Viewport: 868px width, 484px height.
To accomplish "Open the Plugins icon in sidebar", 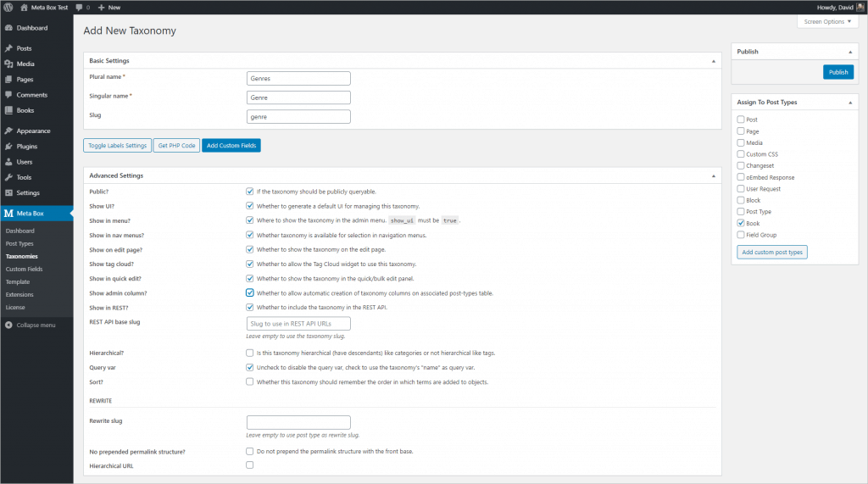I will 8,146.
